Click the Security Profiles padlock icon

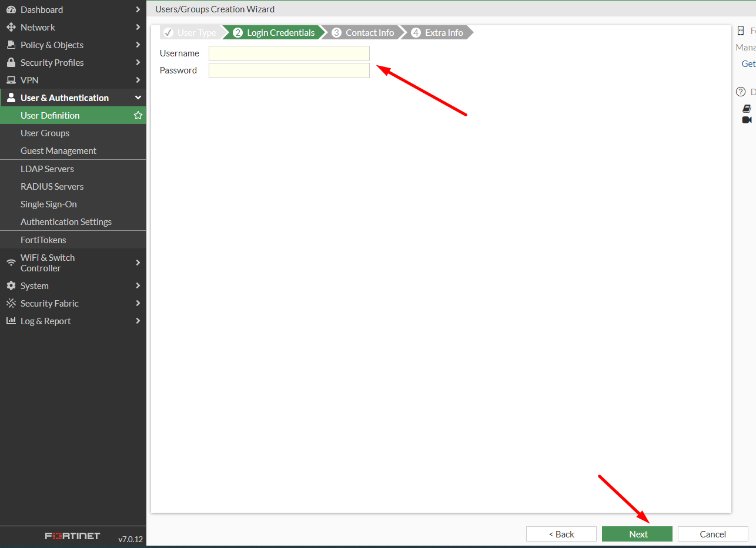pos(11,63)
